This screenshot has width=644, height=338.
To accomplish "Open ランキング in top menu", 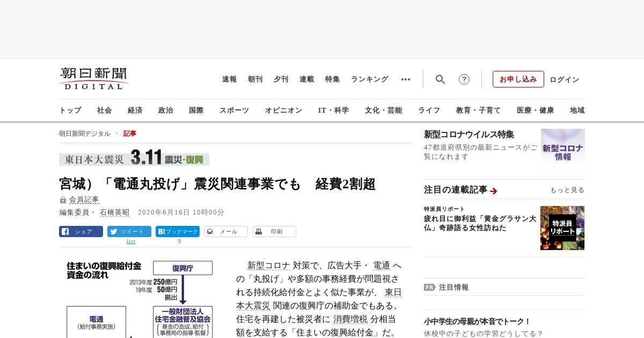I will tap(370, 79).
